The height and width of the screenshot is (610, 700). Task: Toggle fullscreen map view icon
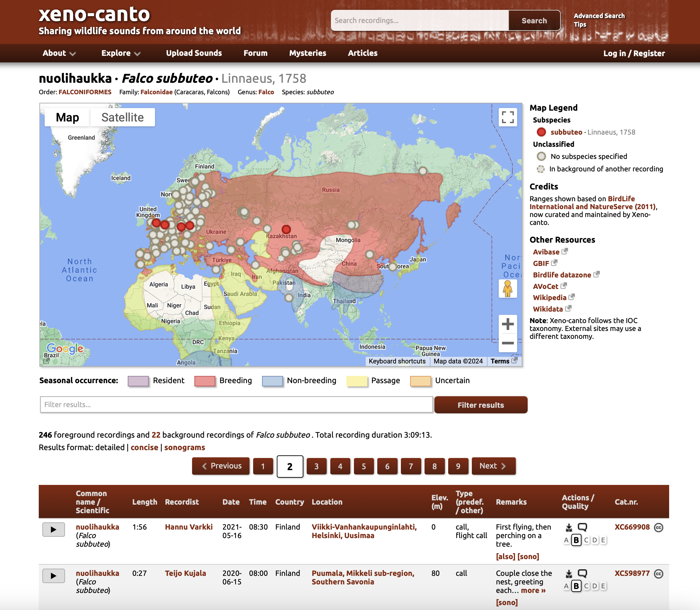(508, 118)
